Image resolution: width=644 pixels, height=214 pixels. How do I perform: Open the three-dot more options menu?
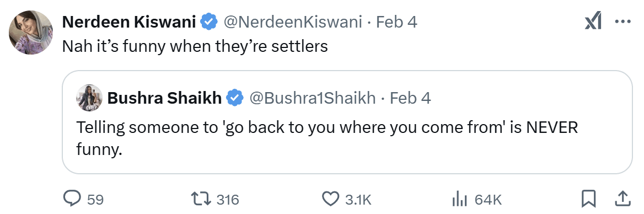(622, 22)
